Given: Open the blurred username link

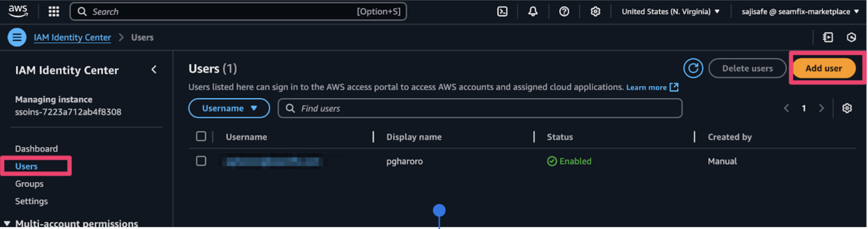Looking at the screenshot, I should click(273, 161).
